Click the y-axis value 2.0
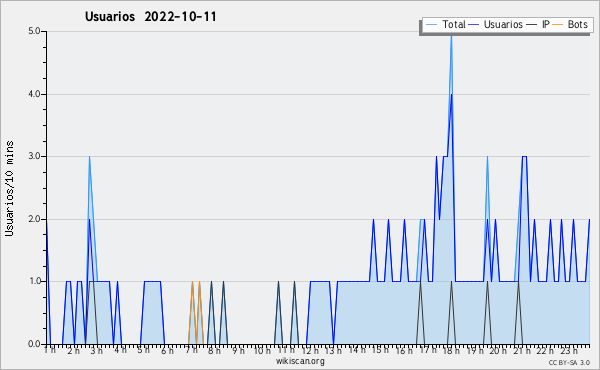600x370 pixels. click(34, 219)
